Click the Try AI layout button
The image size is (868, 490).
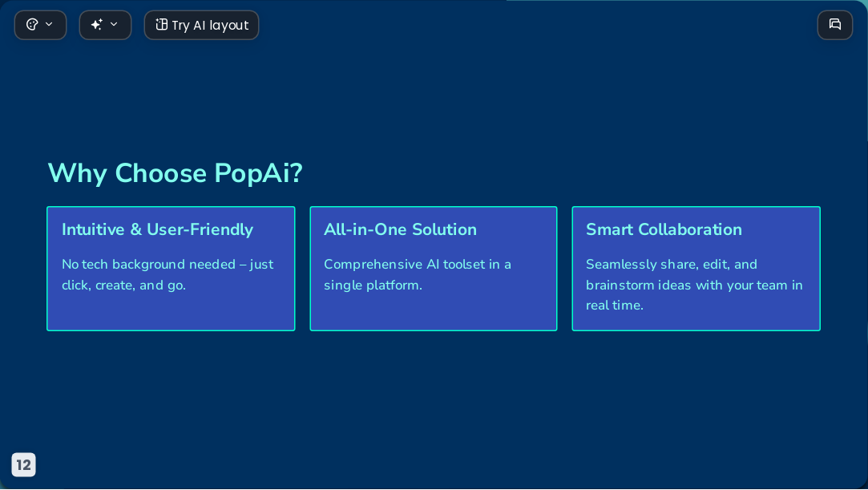click(x=201, y=25)
